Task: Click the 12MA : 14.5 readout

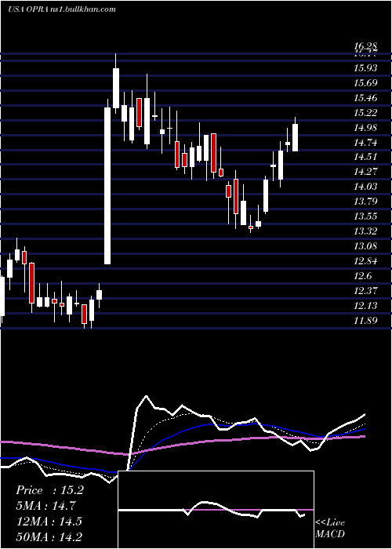Action: click(x=49, y=521)
